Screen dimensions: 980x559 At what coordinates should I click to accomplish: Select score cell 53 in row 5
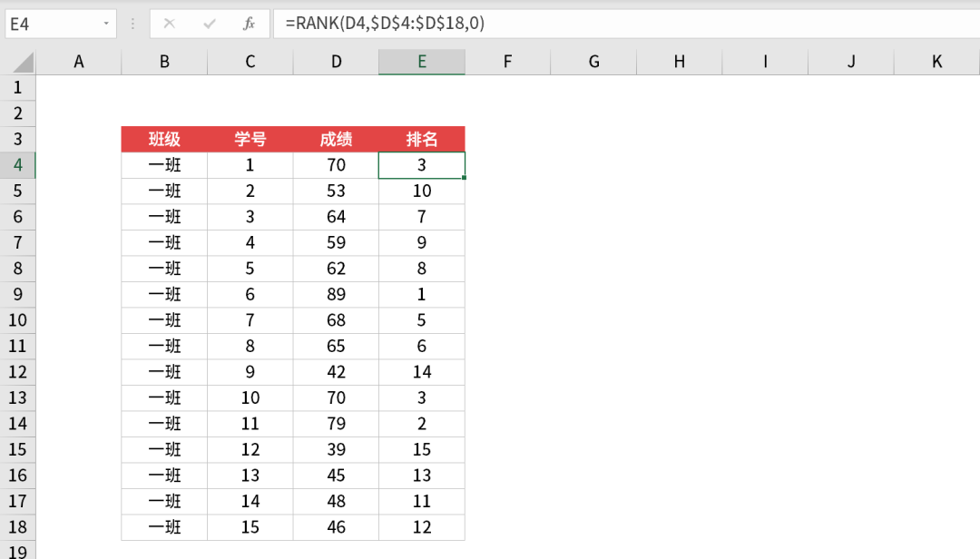(x=336, y=191)
